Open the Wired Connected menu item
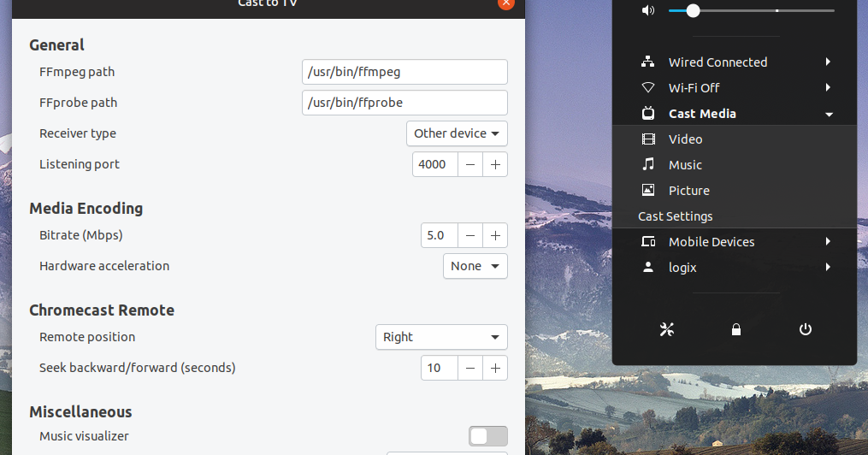 734,62
